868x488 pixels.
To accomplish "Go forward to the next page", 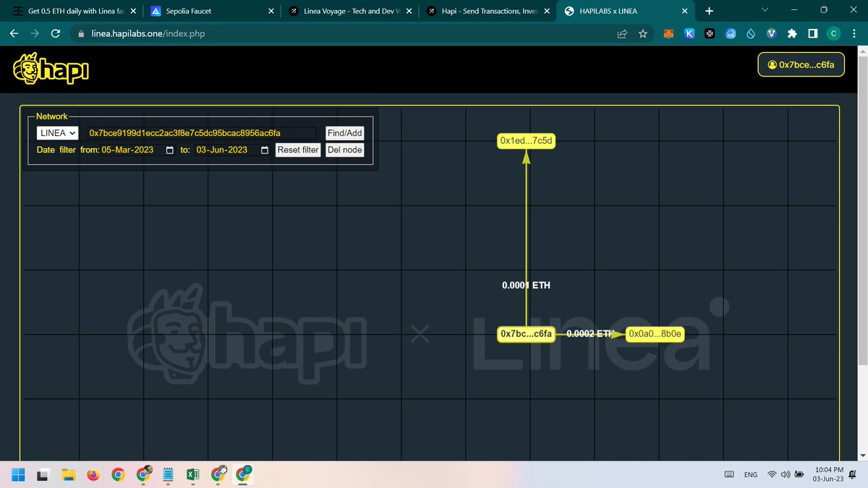I will (35, 33).
